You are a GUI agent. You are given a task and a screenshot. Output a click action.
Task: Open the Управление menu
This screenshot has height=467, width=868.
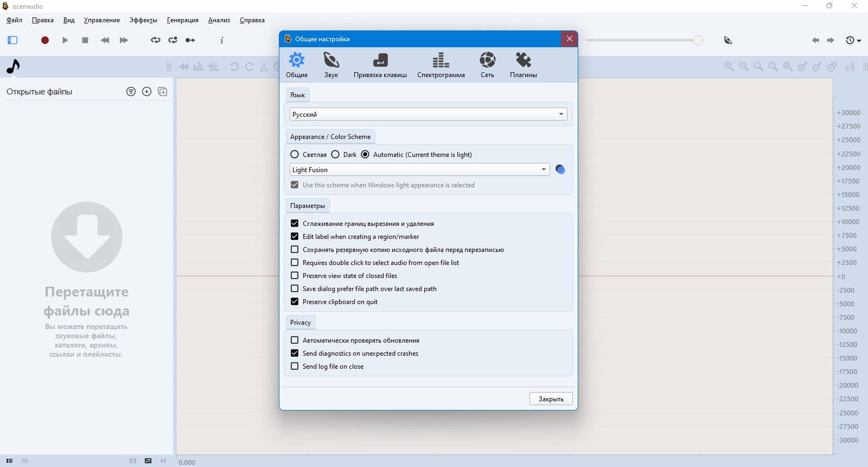102,20
